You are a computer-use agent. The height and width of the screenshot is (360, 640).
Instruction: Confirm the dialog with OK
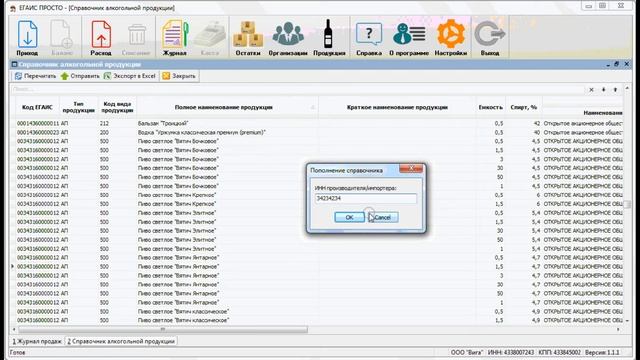(349, 217)
